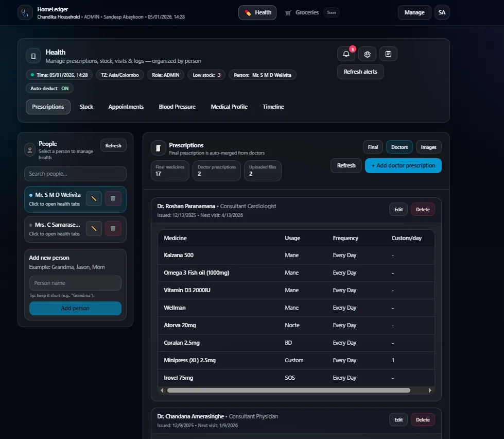Toggle the Auto-deduct ON chip

(49, 88)
